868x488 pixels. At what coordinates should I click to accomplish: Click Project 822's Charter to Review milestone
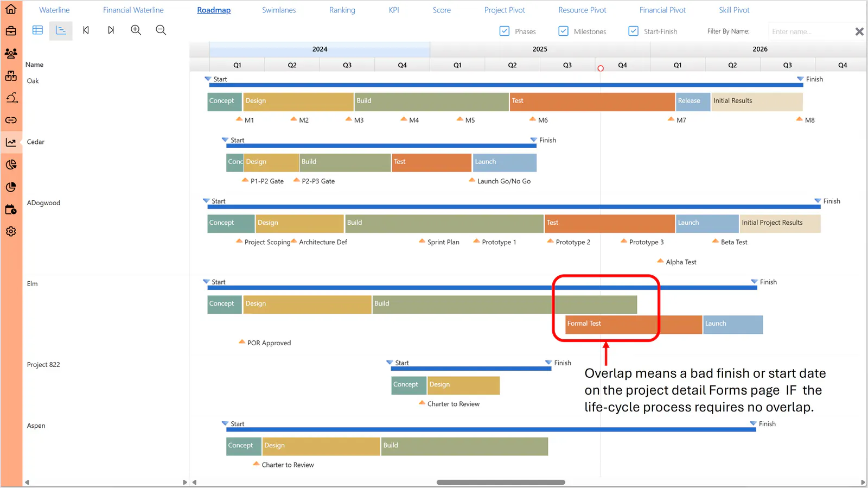(x=422, y=402)
